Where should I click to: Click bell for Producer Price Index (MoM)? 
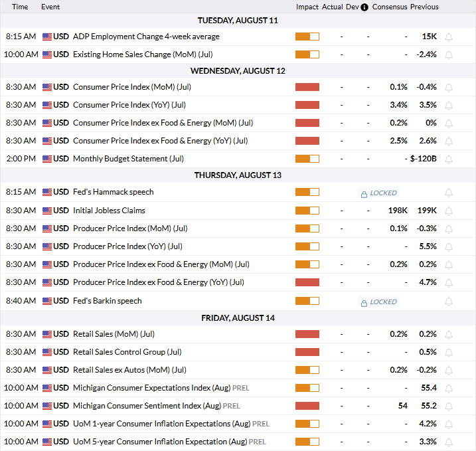tap(449, 229)
